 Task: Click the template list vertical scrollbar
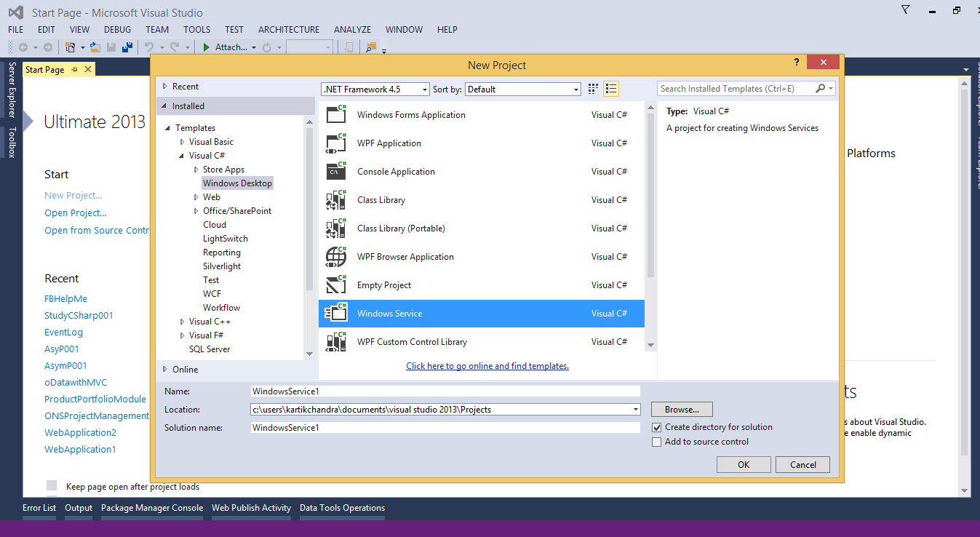pyautogui.click(x=650, y=226)
